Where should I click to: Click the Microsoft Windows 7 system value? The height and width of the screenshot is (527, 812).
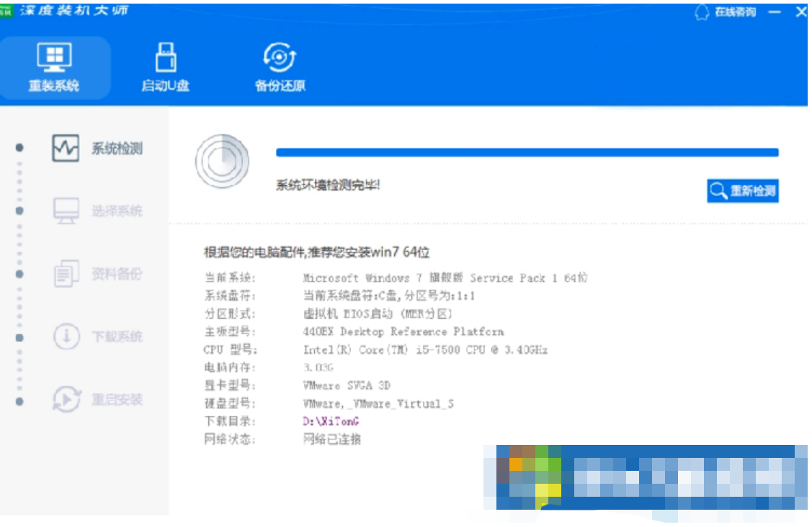pos(445,278)
